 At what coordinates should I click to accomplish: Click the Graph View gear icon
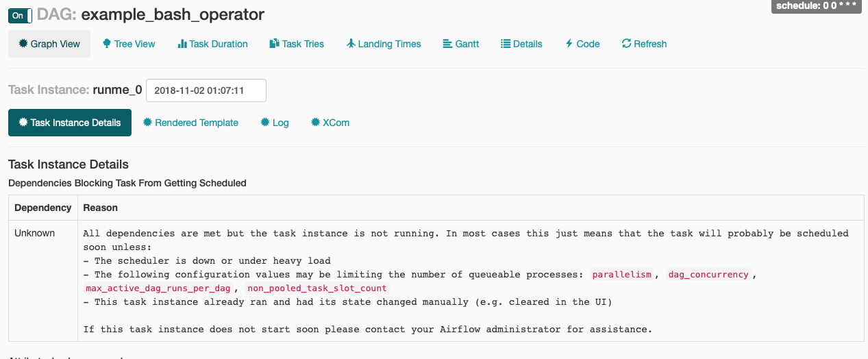point(23,44)
